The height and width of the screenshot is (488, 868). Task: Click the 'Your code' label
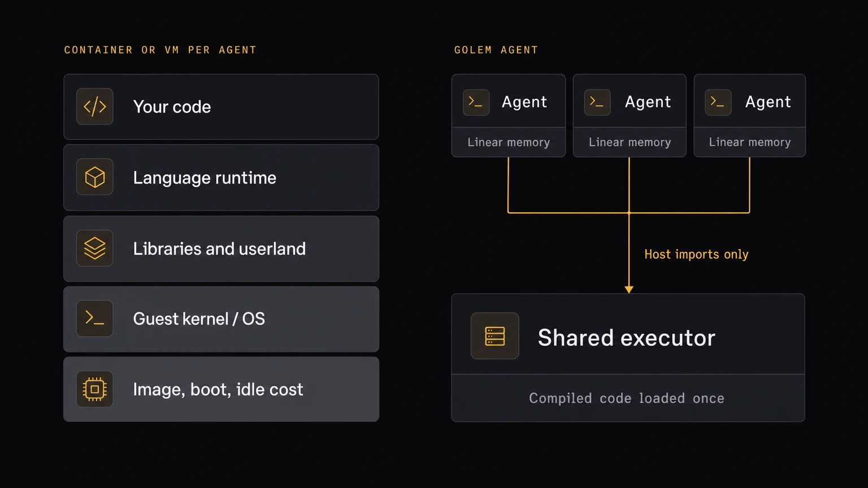[x=172, y=107]
